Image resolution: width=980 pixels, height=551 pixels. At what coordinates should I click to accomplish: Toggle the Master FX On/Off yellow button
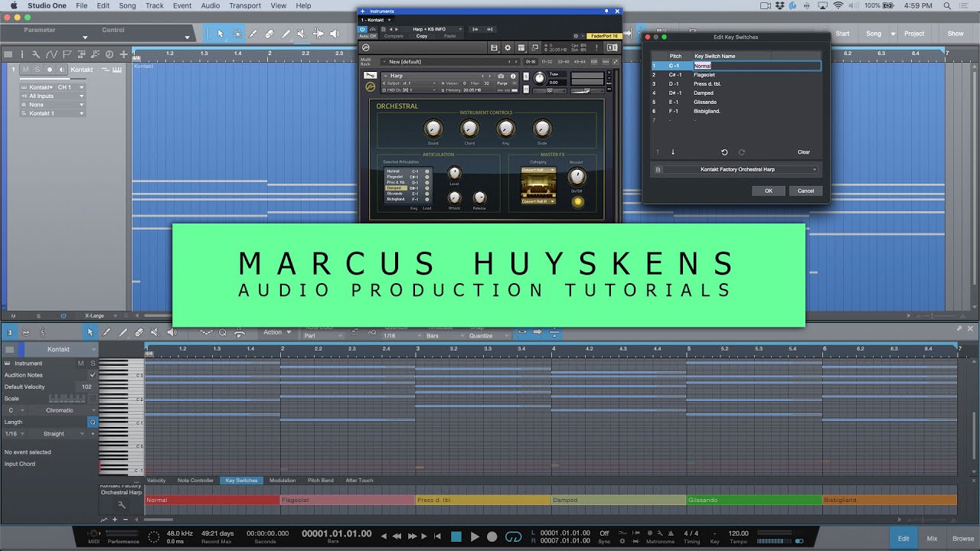[x=577, y=202]
